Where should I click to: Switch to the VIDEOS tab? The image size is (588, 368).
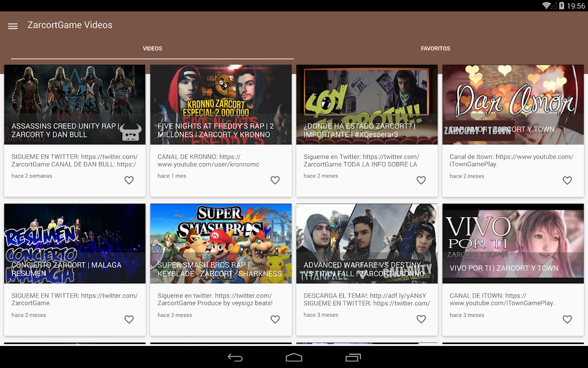point(153,48)
